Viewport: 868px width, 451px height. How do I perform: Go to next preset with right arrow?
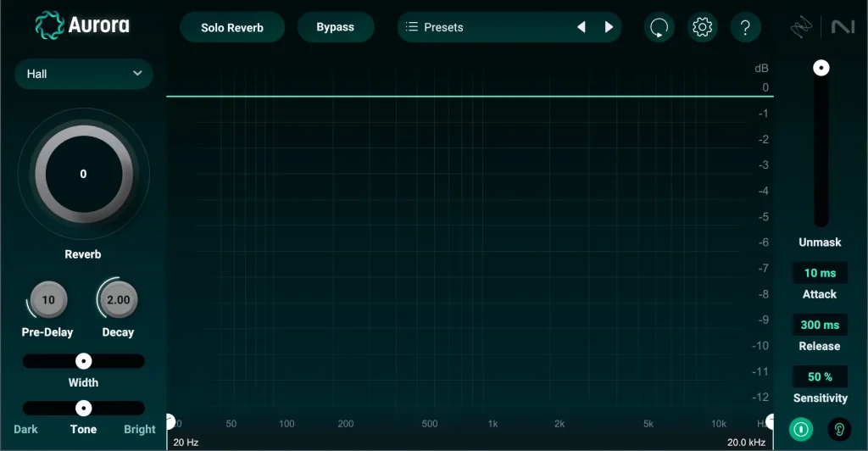click(609, 27)
